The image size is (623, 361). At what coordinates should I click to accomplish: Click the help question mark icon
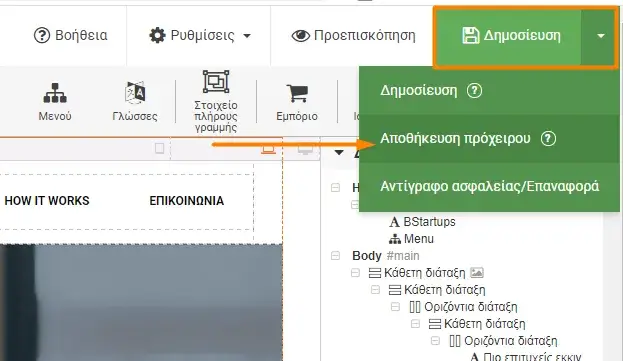click(42, 36)
